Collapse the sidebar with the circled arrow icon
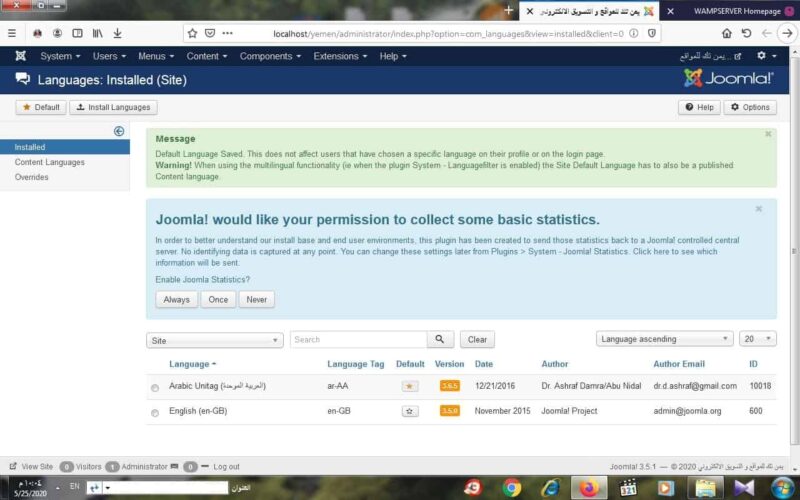 pyautogui.click(x=119, y=131)
